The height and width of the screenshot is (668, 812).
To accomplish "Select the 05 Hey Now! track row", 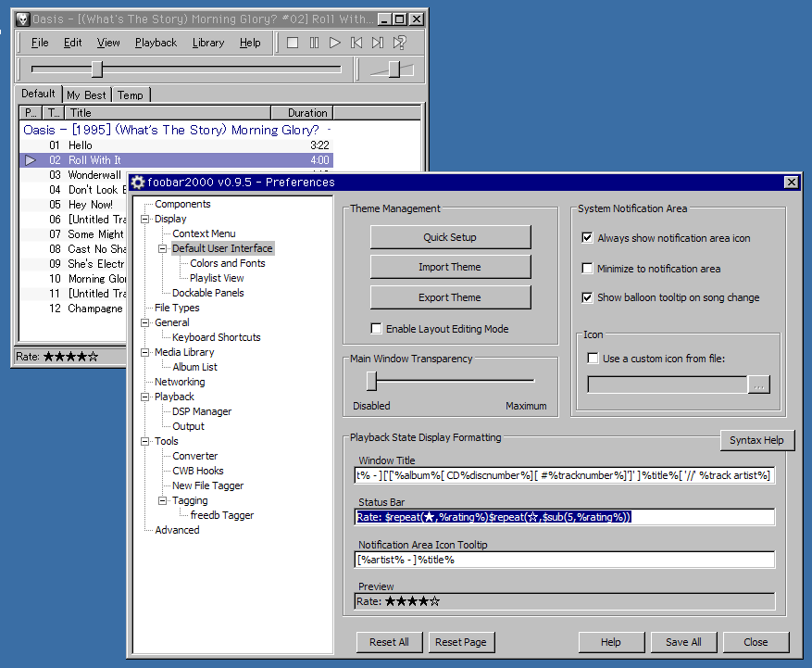I will [73, 205].
